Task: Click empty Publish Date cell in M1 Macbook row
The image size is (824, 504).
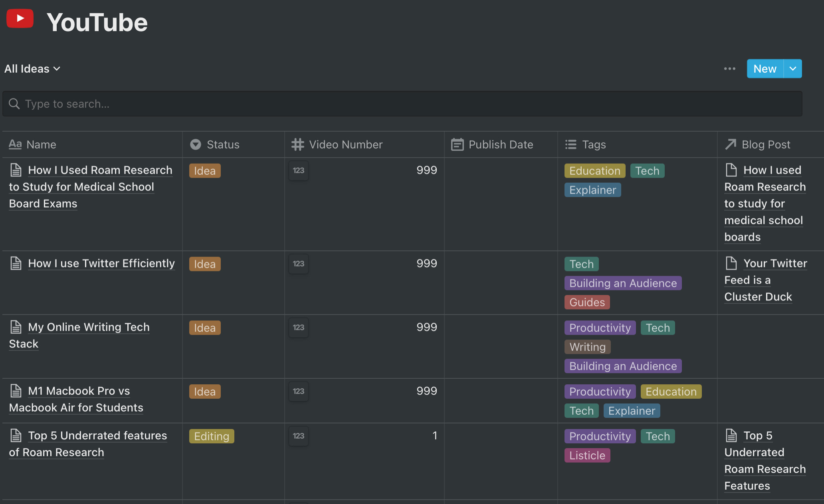Action: tap(501, 401)
